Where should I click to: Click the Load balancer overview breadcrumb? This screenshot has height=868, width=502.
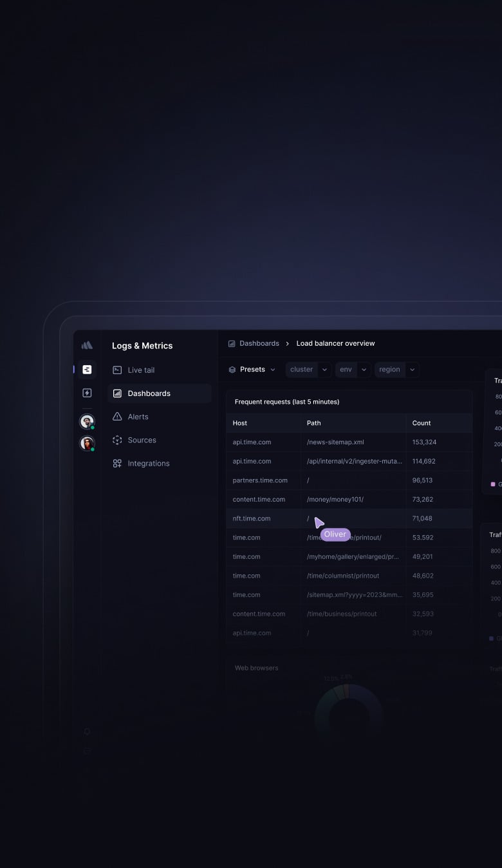[x=335, y=344]
